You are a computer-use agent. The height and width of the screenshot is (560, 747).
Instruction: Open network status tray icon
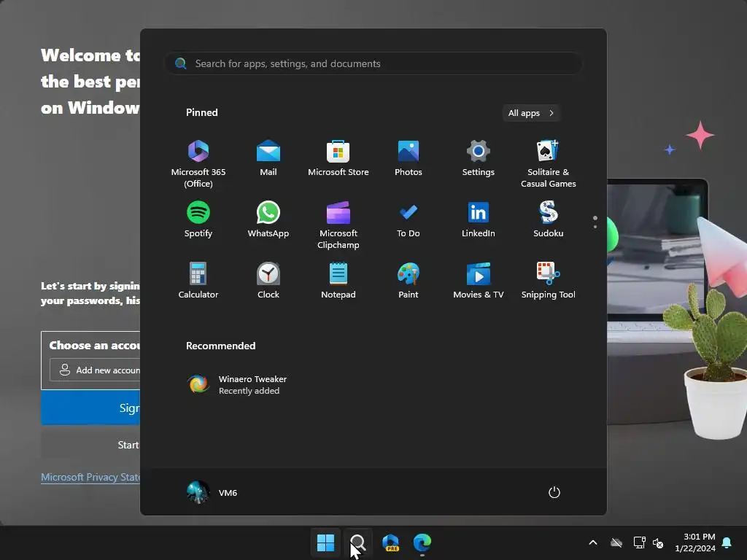639,542
